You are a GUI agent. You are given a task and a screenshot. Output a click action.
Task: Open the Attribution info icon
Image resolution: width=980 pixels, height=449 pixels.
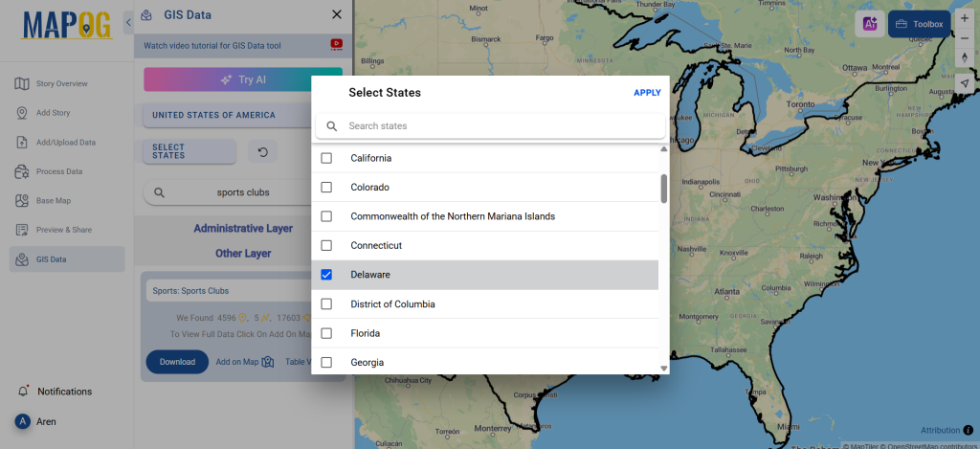point(968,430)
